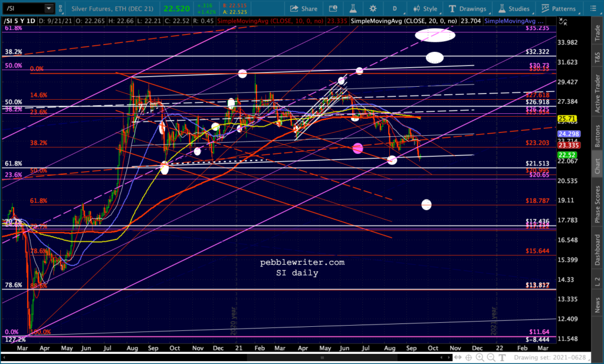Click the $15.644 Fibonacci level label
This screenshot has width=604, height=364.
537,251
